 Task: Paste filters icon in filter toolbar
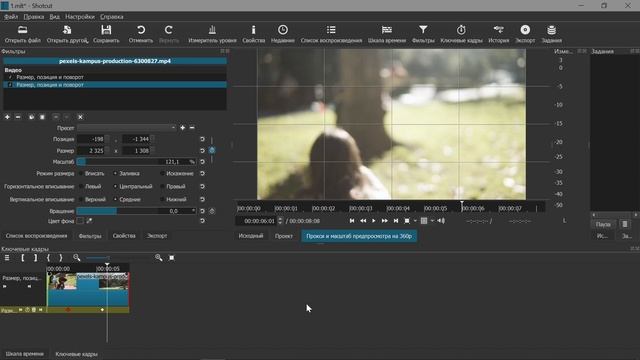coord(42,117)
